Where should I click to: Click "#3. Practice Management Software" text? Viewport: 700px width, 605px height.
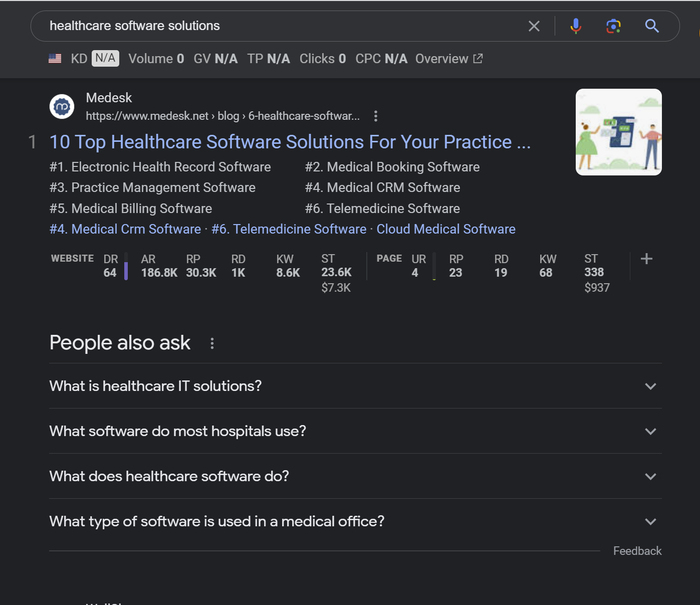tap(152, 187)
